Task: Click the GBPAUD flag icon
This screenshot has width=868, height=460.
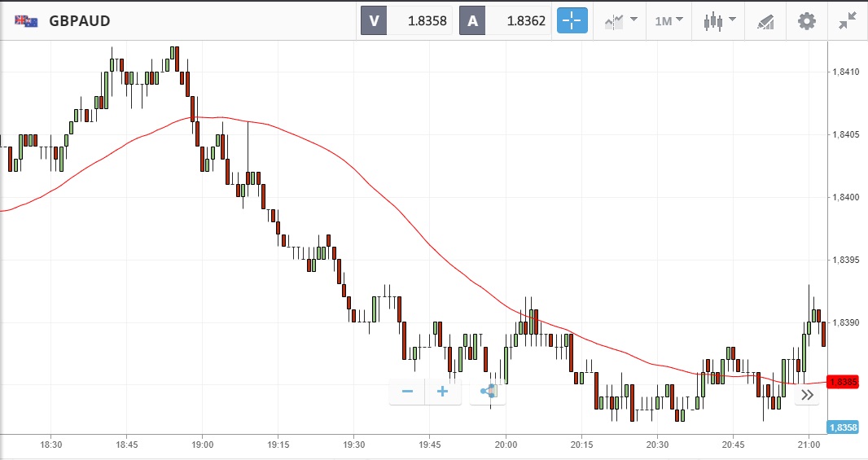Action: click(x=27, y=20)
